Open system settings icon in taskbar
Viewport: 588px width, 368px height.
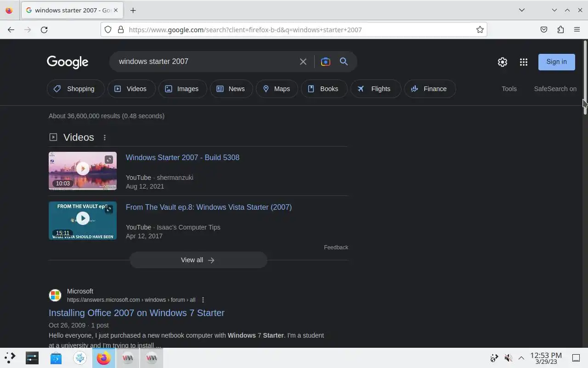32,357
